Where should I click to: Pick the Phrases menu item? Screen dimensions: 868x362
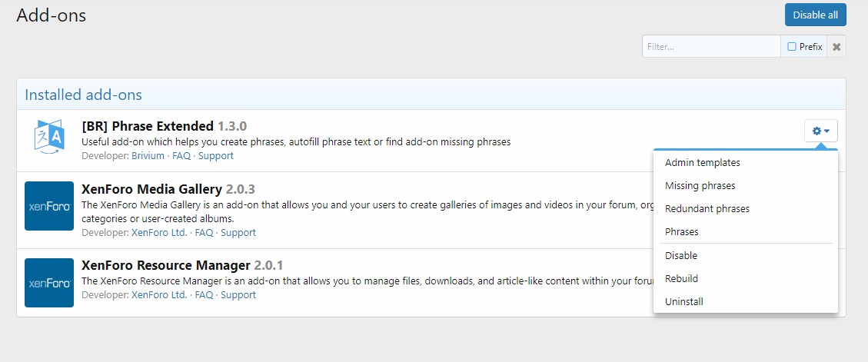coord(745,232)
